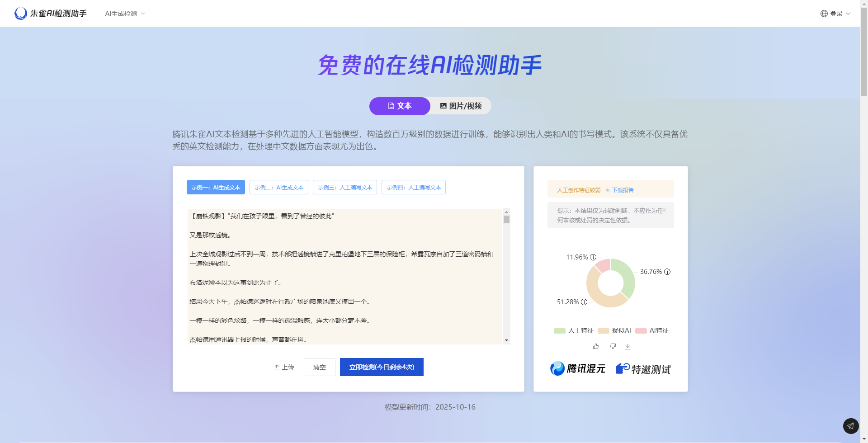Click the paper plane floating icon
The image size is (868, 443).
coord(850,426)
